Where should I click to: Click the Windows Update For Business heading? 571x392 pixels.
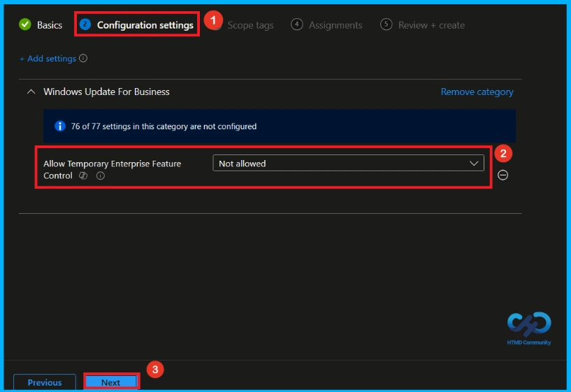(106, 92)
